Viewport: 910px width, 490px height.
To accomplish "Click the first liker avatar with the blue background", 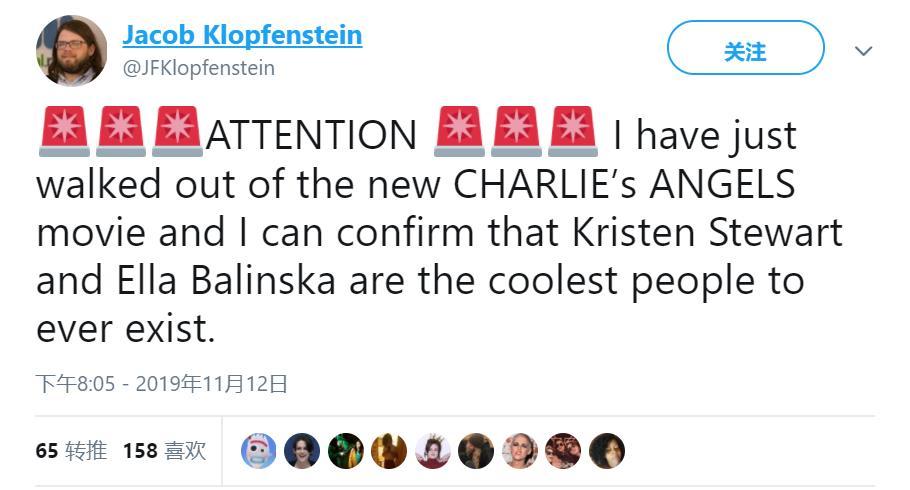I will click(x=259, y=452).
